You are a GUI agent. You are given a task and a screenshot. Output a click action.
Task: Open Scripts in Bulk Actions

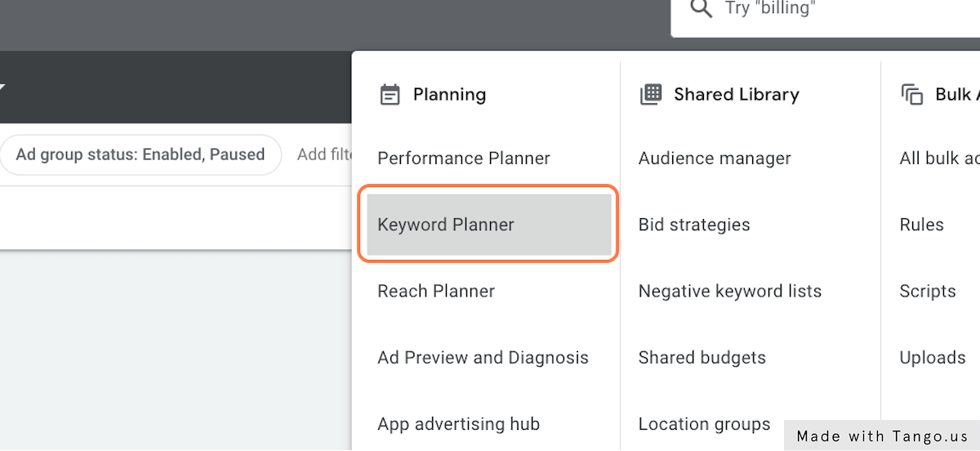pyautogui.click(x=928, y=291)
